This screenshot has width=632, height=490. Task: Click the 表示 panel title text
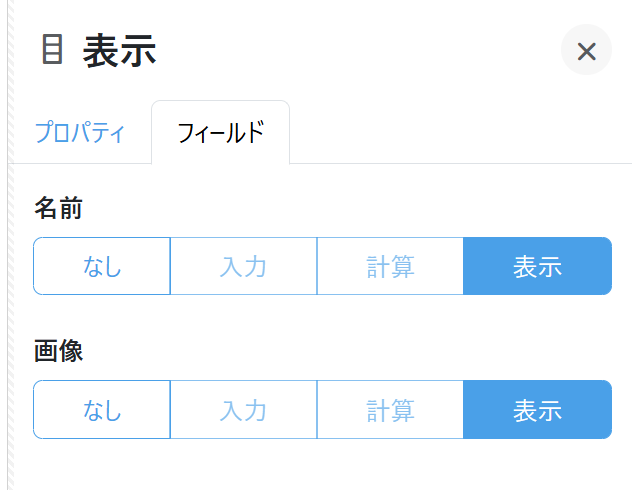coord(119,51)
